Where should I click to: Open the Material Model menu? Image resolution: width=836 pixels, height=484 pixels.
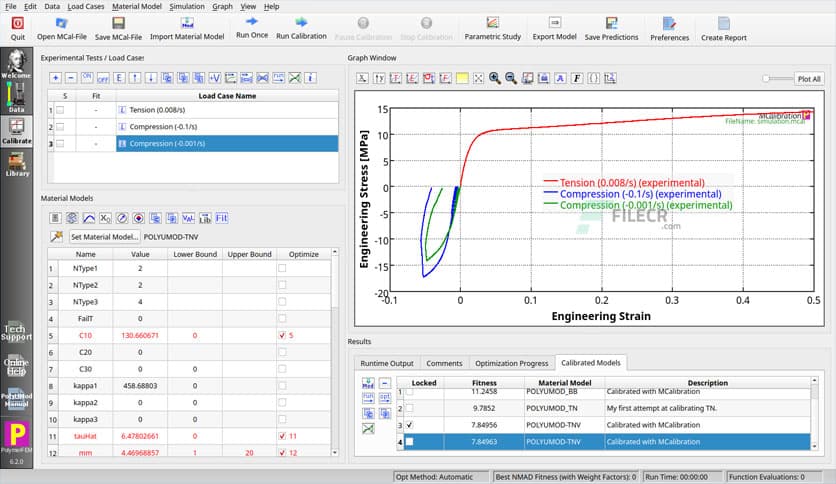click(136, 6)
